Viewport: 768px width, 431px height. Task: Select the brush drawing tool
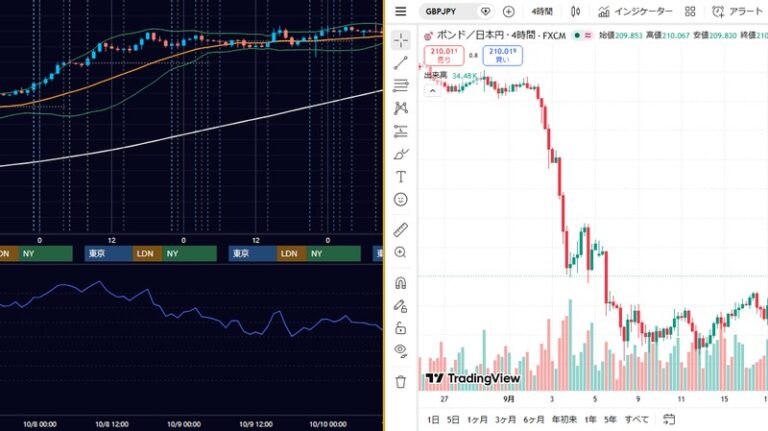pos(401,154)
